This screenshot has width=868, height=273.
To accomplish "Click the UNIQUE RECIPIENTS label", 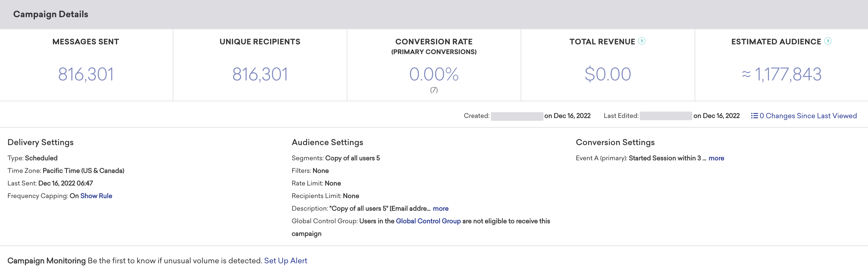I will [x=260, y=42].
